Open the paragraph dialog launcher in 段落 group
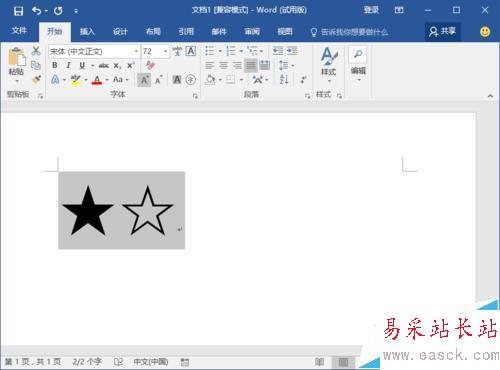Screen dimensions: 500x370 click(x=307, y=96)
